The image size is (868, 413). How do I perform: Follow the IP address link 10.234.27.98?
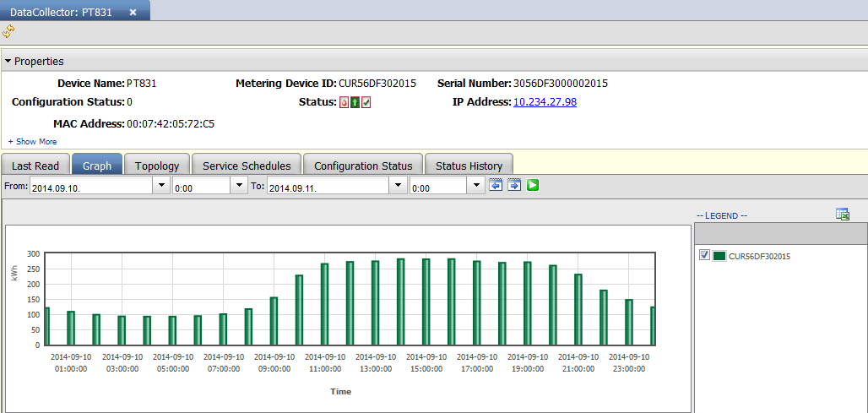[545, 102]
